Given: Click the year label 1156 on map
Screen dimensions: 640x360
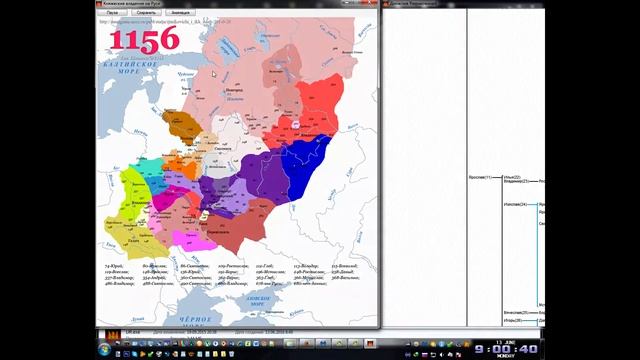Looking at the screenshot, I should tap(144, 40).
